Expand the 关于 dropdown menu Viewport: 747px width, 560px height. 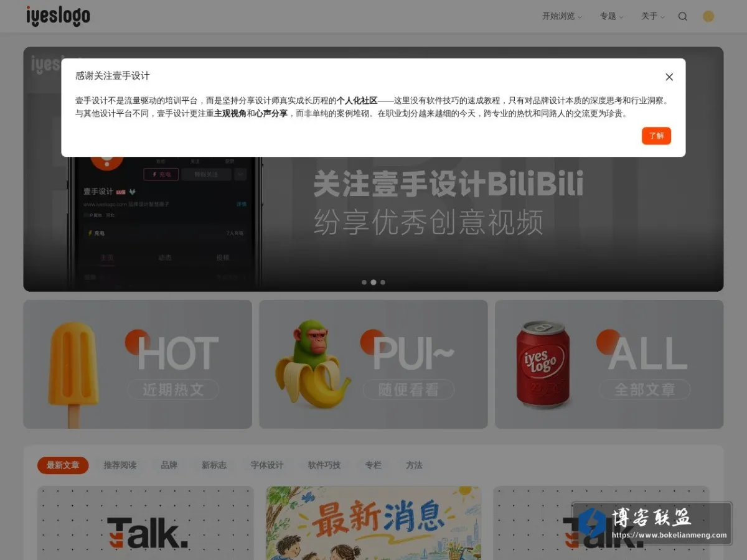[x=653, y=16]
